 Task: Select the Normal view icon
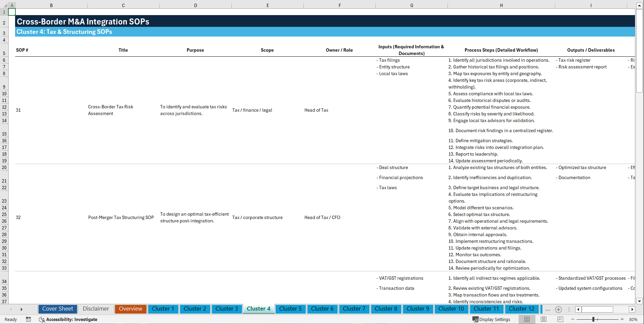click(526, 319)
